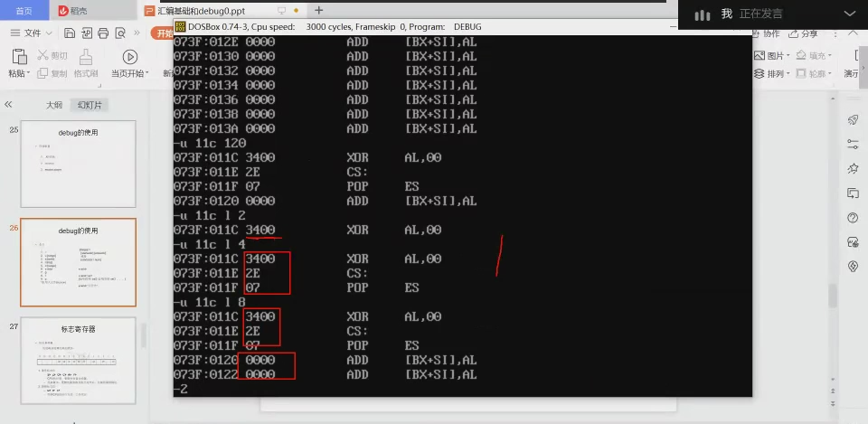The height and width of the screenshot is (424, 868).
Task: Switch to the 首页 (Home) tab
Action: pos(24,11)
